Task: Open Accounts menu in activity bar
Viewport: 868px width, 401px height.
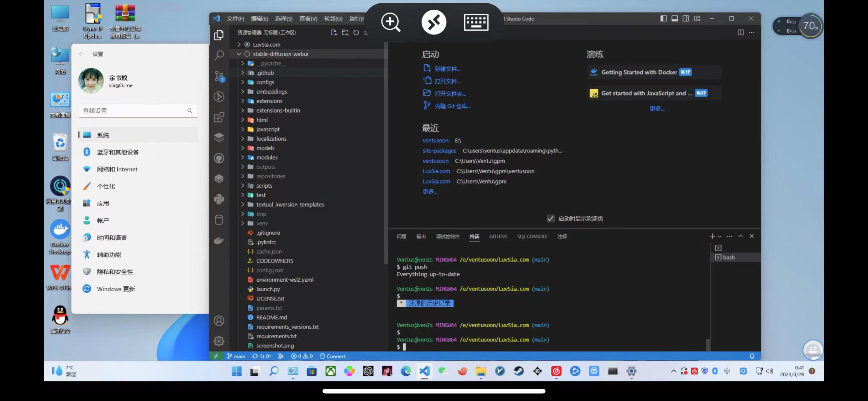Action: (219, 320)
